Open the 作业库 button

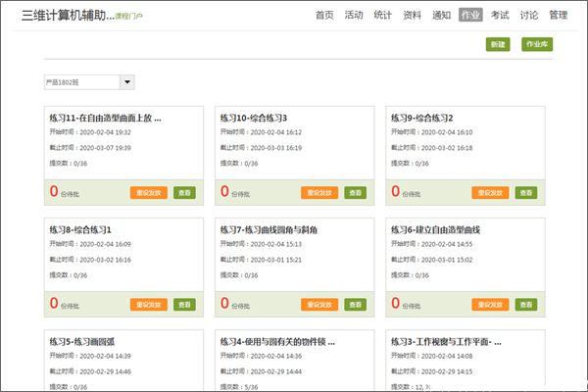(537, 45)
